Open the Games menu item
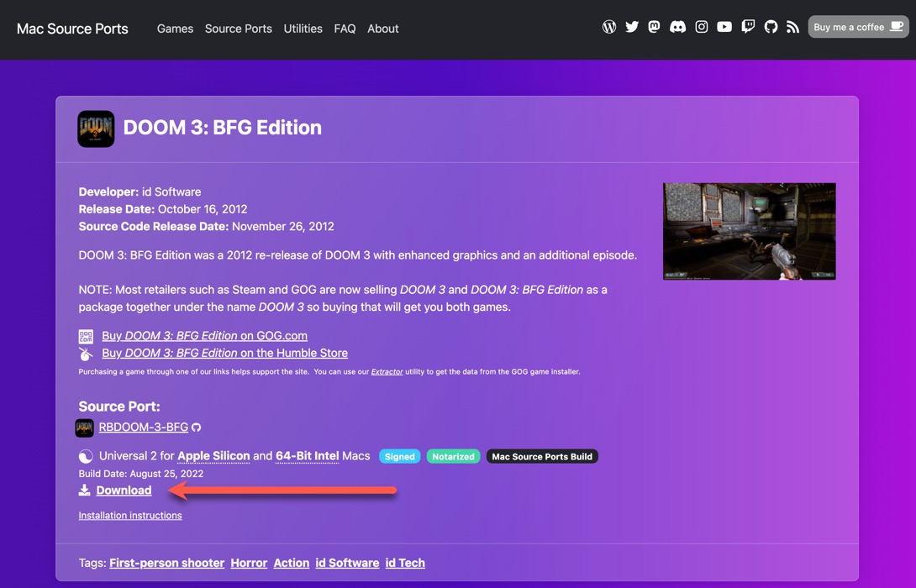This screenshot has height=588, width=916. [x=175, y=28]
